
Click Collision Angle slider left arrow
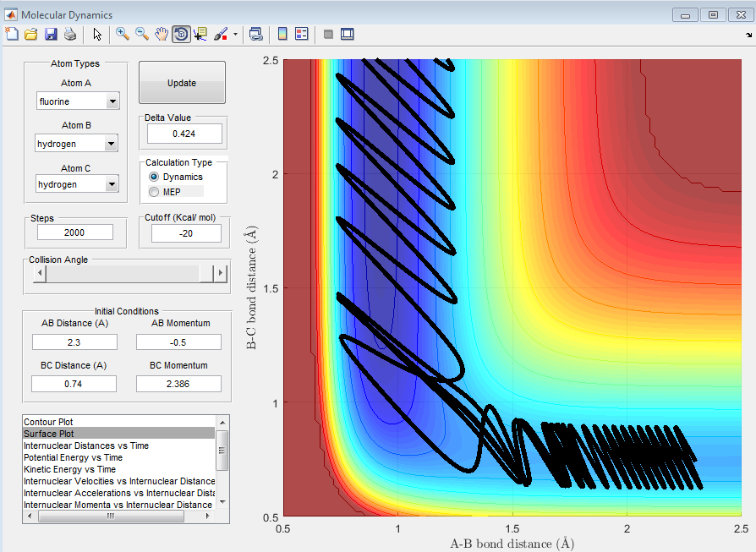(x=40, y=273)
